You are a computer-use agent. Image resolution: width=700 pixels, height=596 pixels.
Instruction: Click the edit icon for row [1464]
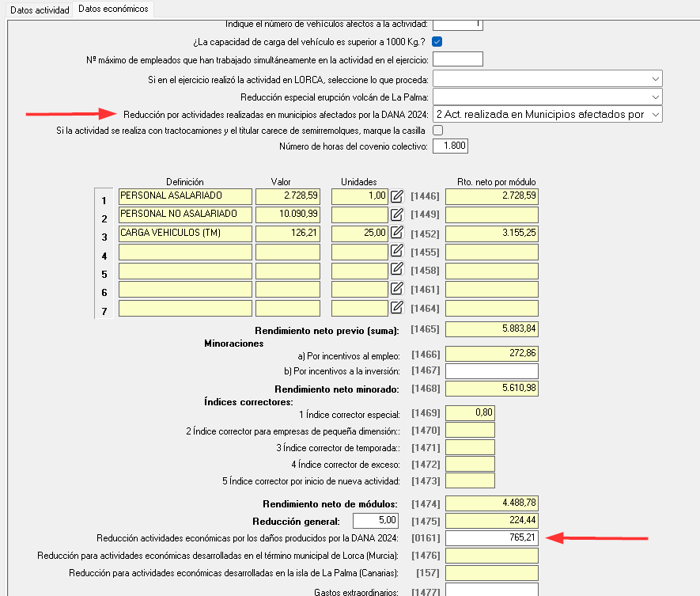tap(397, 307)
